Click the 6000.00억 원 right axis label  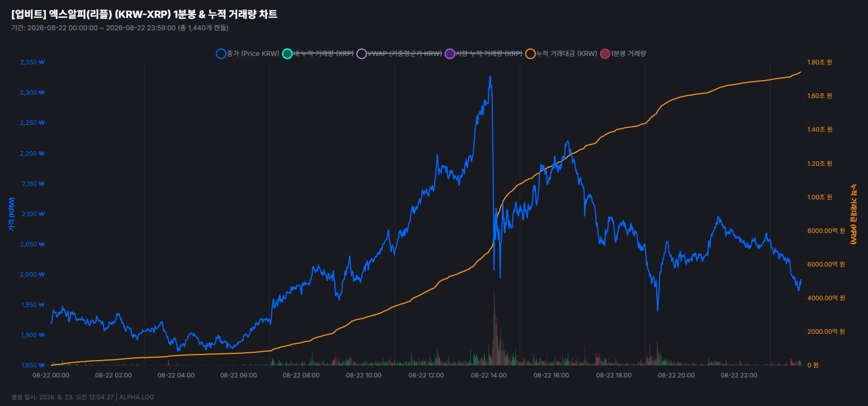tap(825, 264)
